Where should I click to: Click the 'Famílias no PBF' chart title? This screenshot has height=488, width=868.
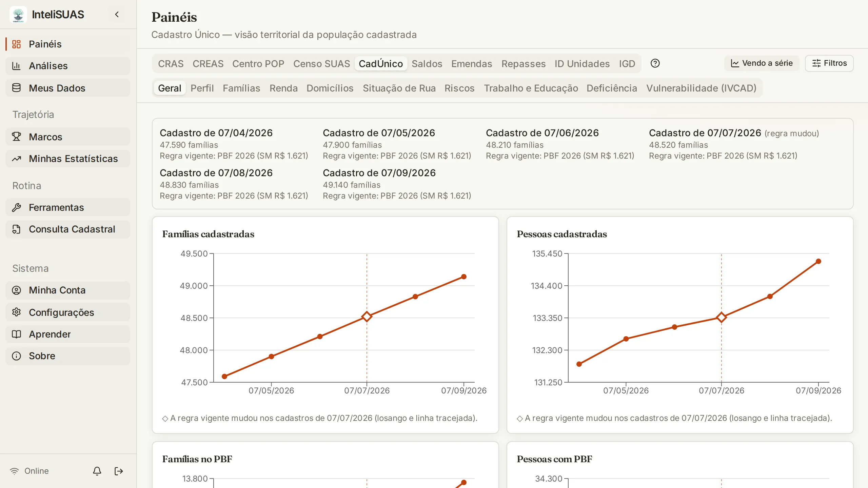197,459
